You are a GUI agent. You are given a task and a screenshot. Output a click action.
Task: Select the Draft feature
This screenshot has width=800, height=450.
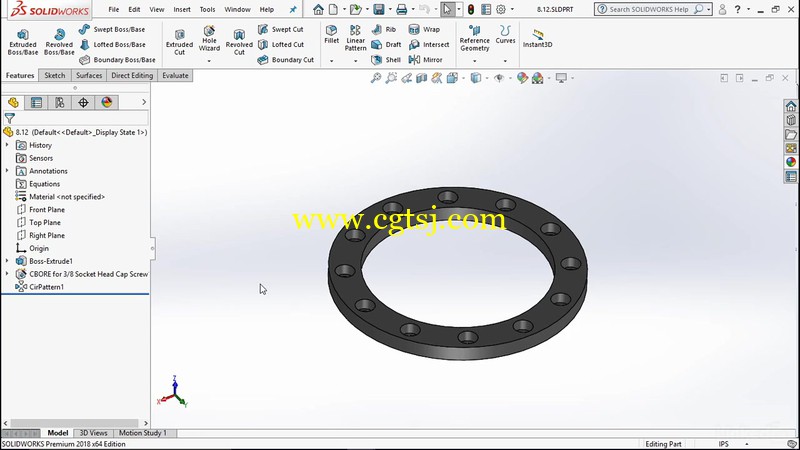386,45
